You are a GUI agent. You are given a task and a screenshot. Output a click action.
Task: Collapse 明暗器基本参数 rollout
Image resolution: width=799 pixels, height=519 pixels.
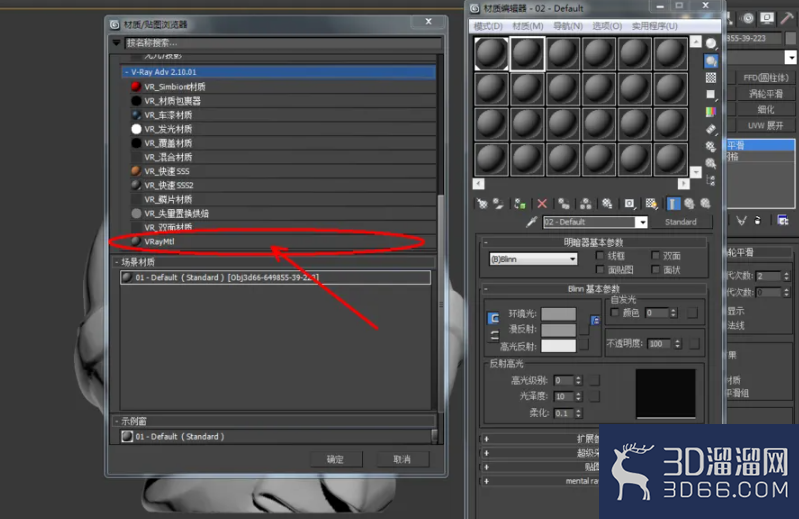tap(486, 242)
